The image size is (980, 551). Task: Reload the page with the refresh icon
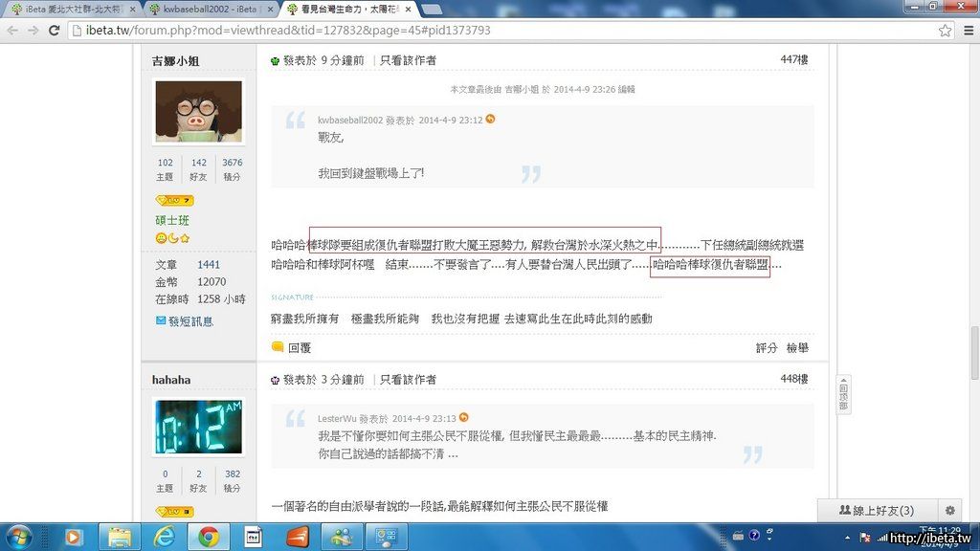click(55, 30)
